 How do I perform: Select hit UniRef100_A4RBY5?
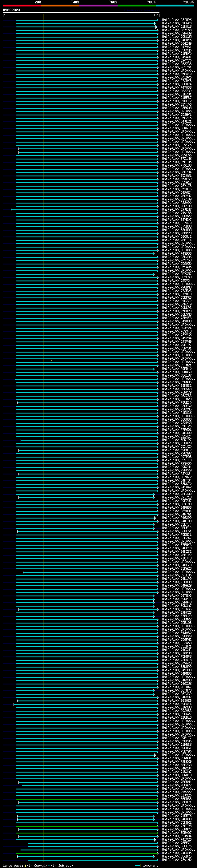[x=176, y=40]
